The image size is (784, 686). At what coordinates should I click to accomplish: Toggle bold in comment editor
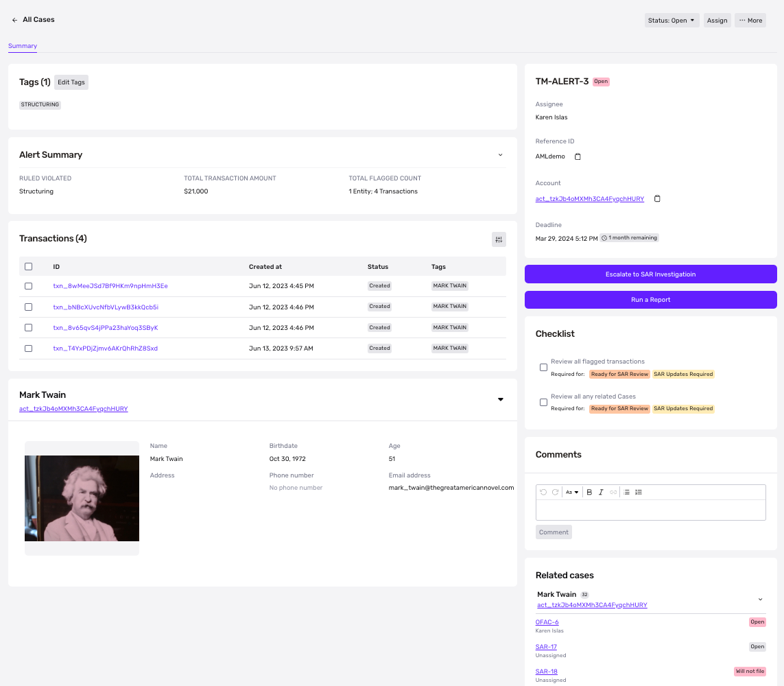click(x=589, y=492)
